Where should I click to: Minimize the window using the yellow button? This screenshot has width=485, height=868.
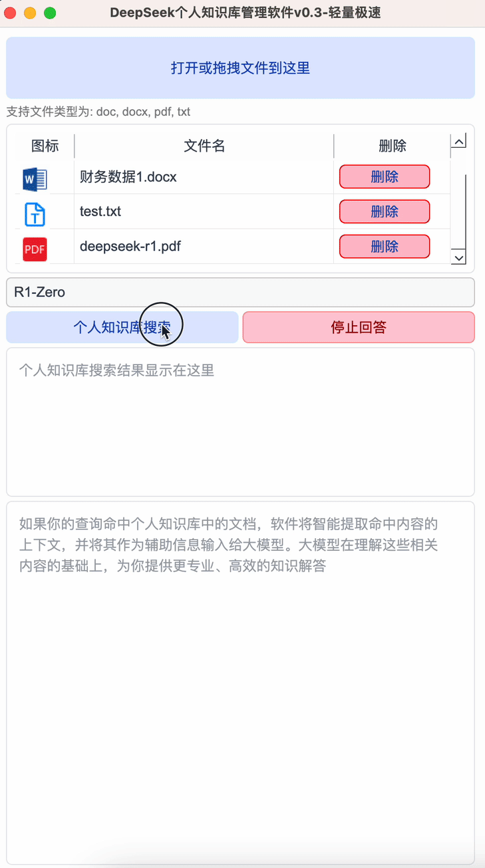[29, 12]
